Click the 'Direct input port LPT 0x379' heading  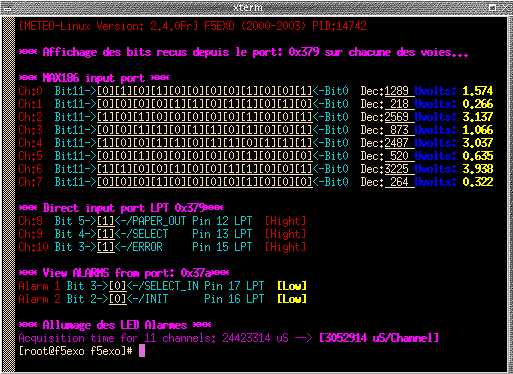click(x=121, y=208)
